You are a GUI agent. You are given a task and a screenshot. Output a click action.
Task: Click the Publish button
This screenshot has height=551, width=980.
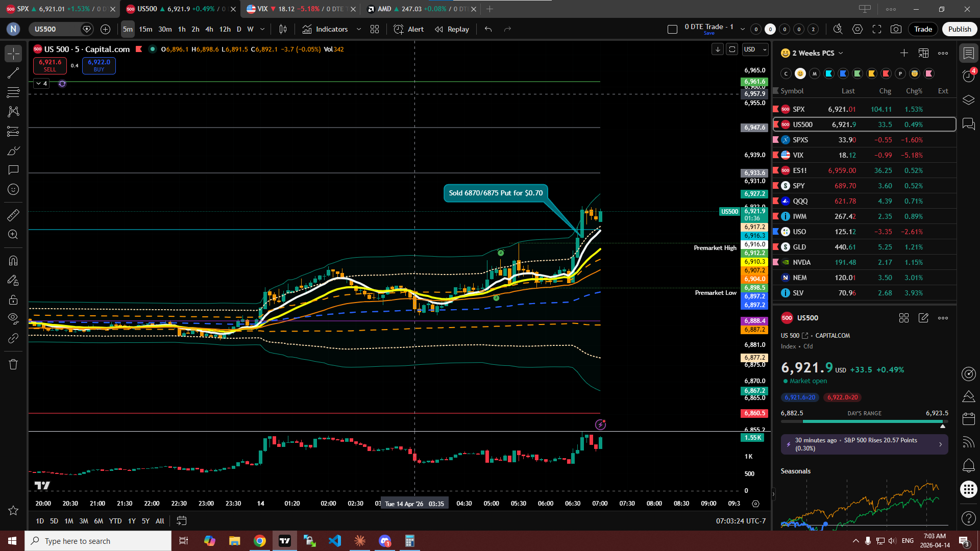(959, 29)
